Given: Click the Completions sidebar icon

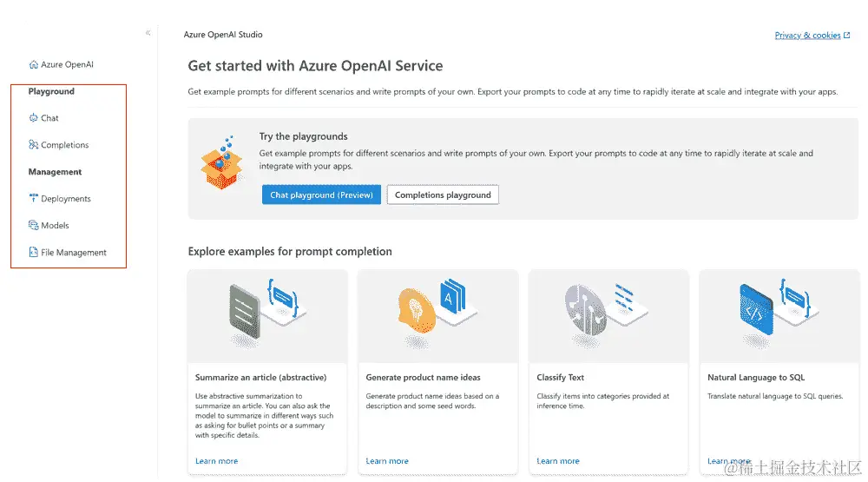Looking at the screenshot, I should [34, 144].
